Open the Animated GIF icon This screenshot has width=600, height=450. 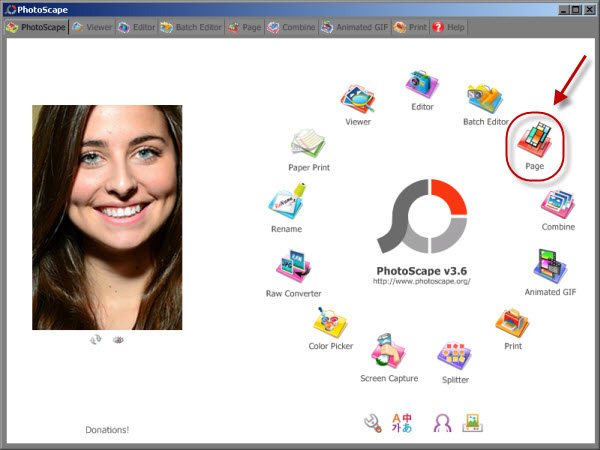550,266
